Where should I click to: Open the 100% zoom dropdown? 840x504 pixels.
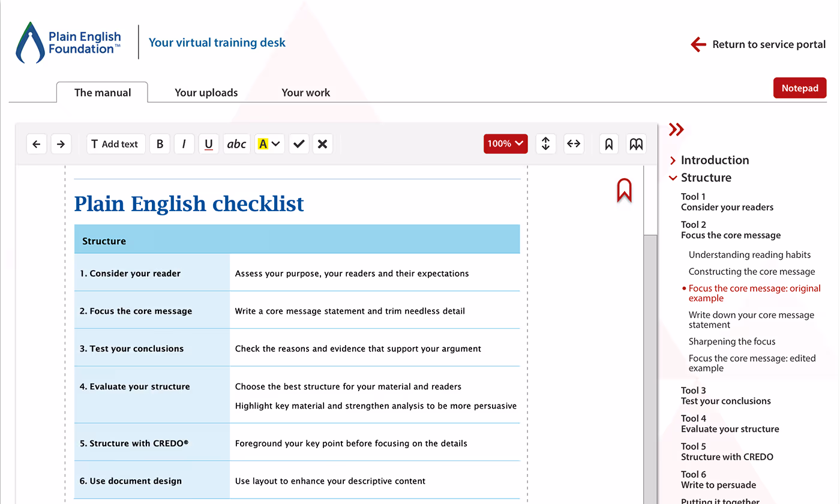[506, 144]
